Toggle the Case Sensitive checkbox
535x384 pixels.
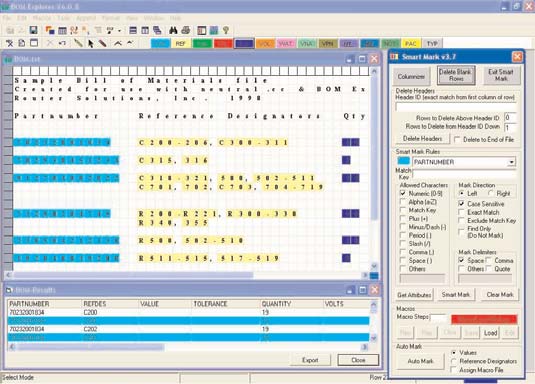coord(461,203)
